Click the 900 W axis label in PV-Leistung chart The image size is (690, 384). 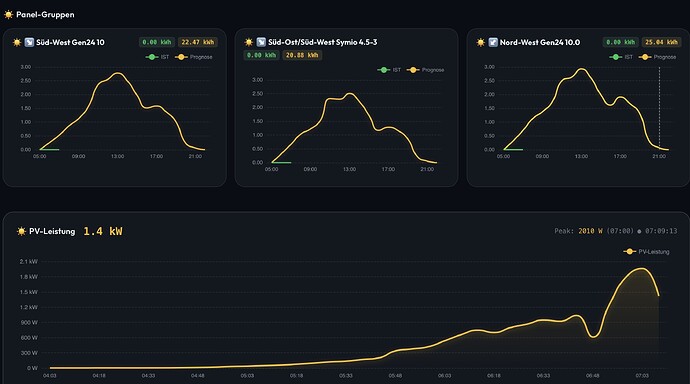29,322
